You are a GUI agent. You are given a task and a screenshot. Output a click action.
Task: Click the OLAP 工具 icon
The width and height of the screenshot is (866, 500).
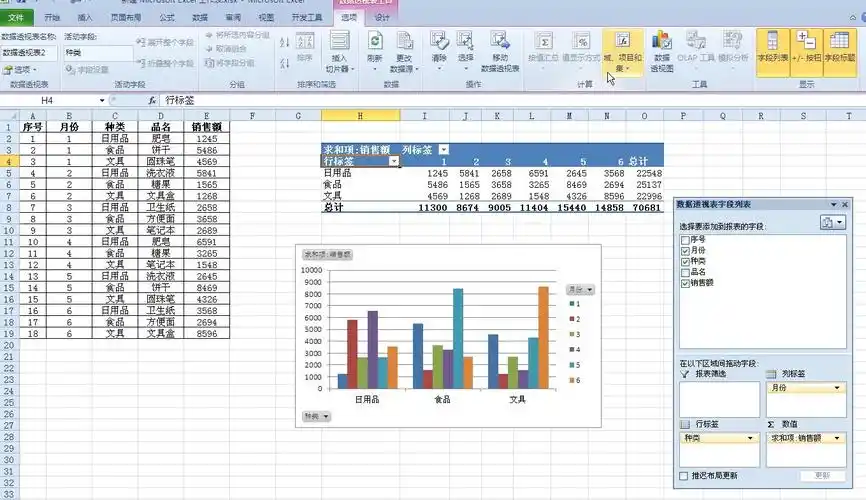(x=696, y=42)
